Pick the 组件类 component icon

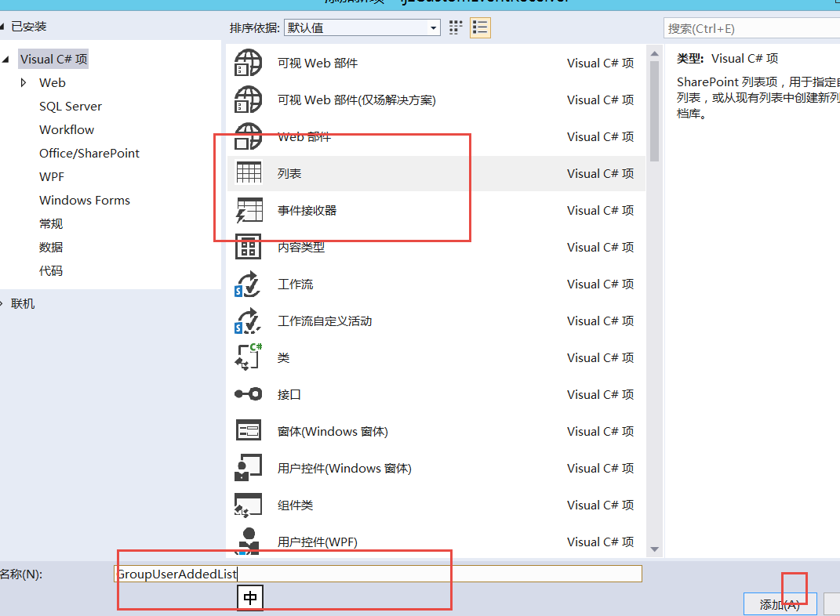pyautogui.click(x=248, y=505)
